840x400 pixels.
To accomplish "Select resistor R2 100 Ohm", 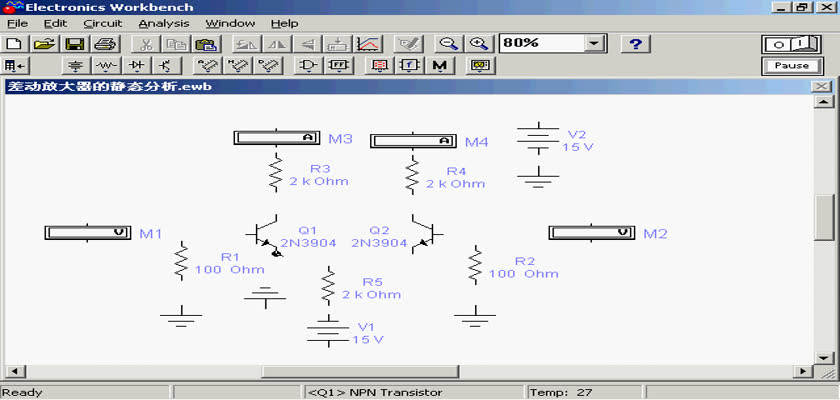I will (x=475, y=265).
